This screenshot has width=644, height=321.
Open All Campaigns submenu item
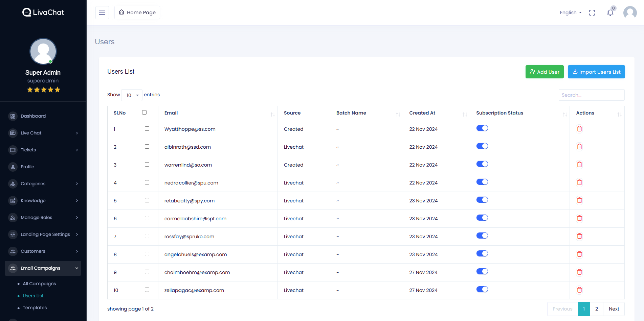tap(39, 284)
